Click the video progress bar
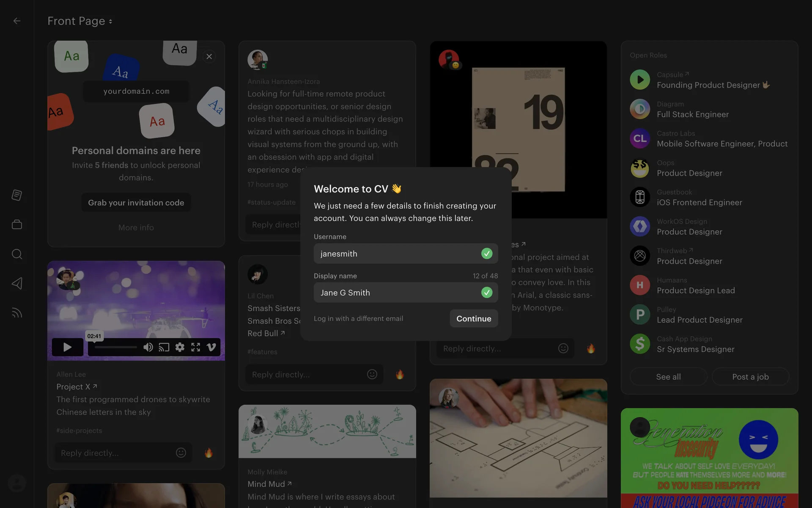The width and height of the screenshot is (812, 508). coord(115,347)
